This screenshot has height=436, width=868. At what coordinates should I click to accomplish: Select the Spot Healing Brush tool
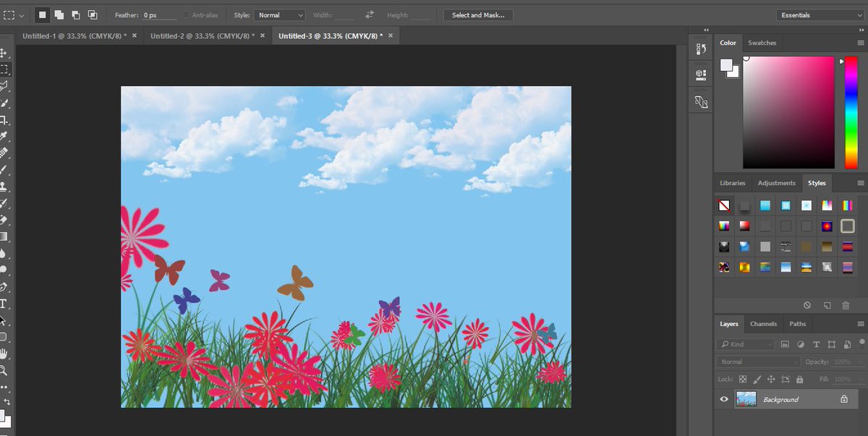[x=4, y=153]
